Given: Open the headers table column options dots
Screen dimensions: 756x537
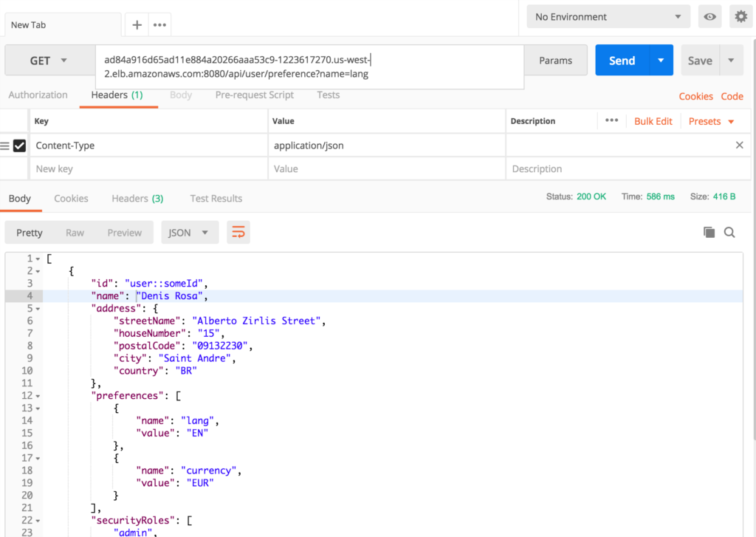Looking at the screenshot, I should click(611, 120).
